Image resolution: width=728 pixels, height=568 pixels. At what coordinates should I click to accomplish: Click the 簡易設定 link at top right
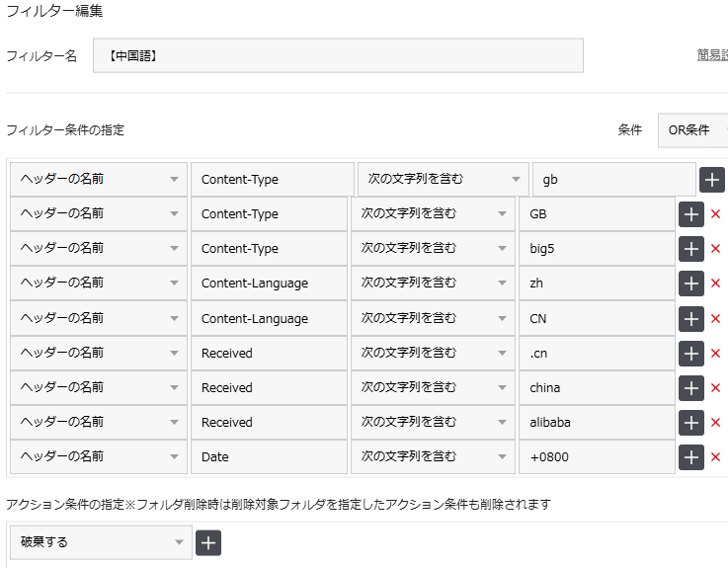(712, 55)
